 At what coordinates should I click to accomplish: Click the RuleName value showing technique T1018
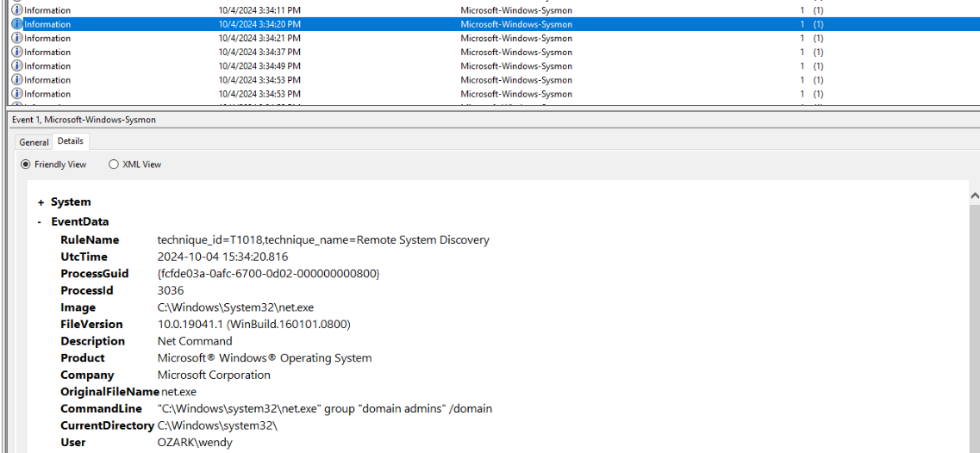click(323, 240)
